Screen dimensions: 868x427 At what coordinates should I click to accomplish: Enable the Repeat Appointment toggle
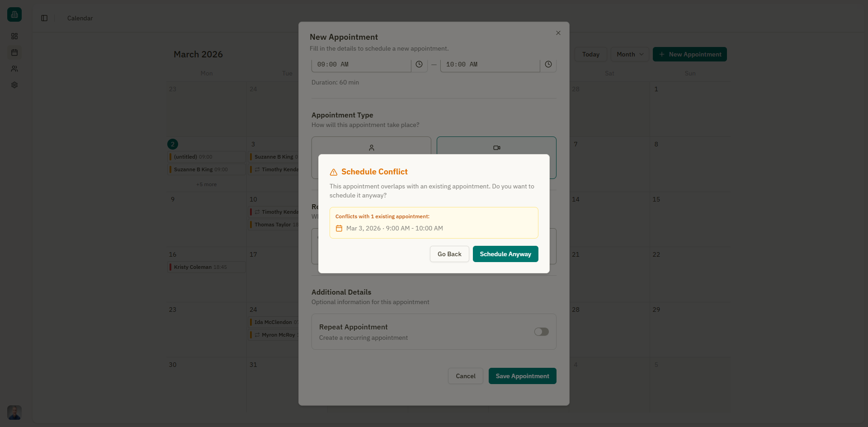(x=541, y=332)
